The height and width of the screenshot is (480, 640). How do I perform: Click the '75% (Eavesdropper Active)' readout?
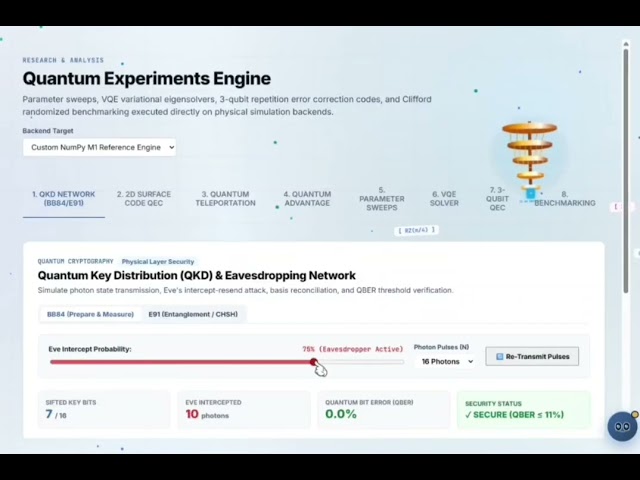352,349
